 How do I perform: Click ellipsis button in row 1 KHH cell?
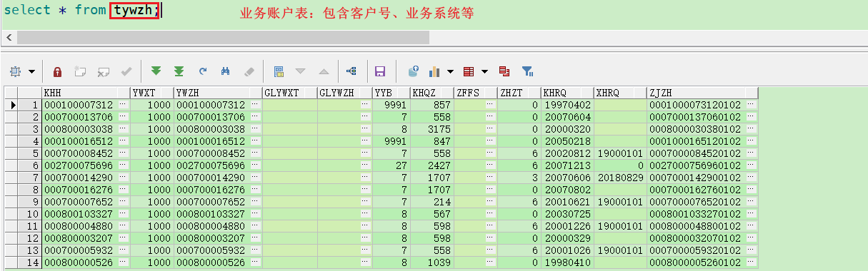[x=124, y=105]
